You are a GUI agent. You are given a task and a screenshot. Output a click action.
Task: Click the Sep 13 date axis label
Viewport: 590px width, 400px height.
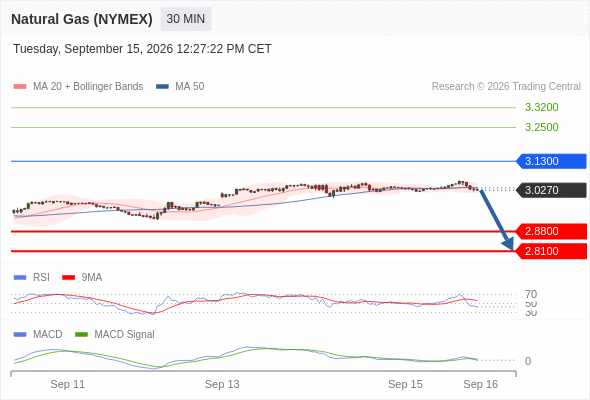tap(222, 384)
